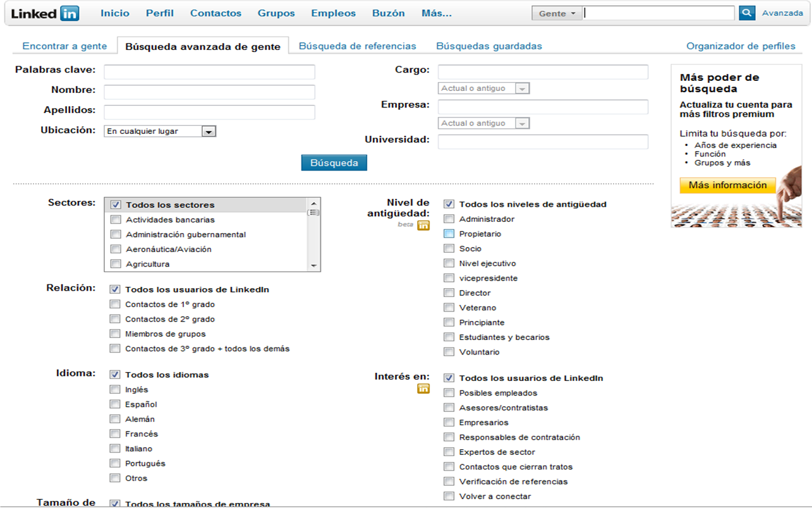
Task: Uncheck Todos los niveles de antigüedad
Action: point(449,204)
